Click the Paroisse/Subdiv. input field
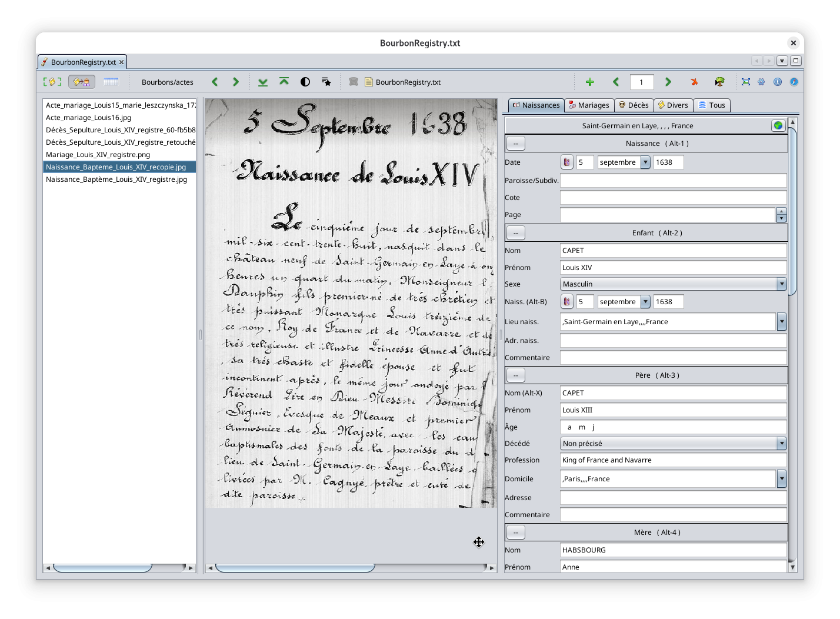 [x=673, y=180]
